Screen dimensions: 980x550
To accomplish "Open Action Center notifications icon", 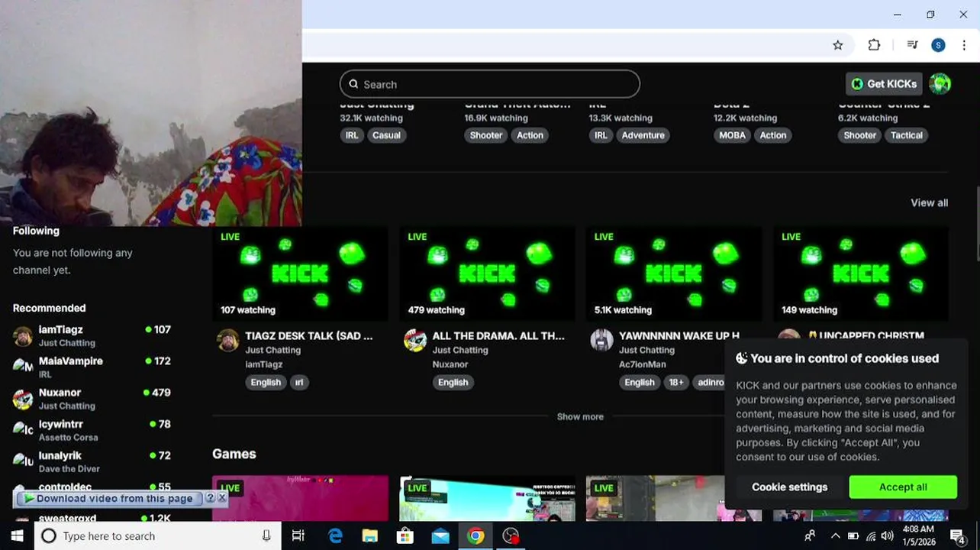I will pyautogui.click(x=958, y=535).
